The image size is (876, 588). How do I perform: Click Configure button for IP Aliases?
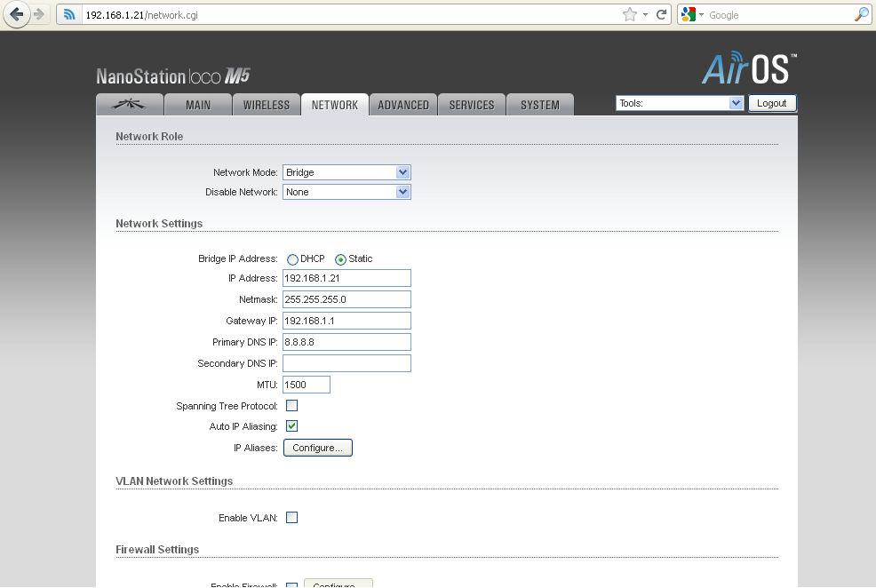(x=318, y=448)
